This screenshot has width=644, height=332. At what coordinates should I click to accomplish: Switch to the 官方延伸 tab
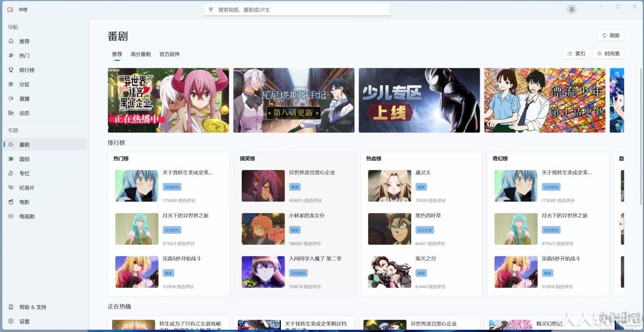pyautogui.click(x=170, y=54)
